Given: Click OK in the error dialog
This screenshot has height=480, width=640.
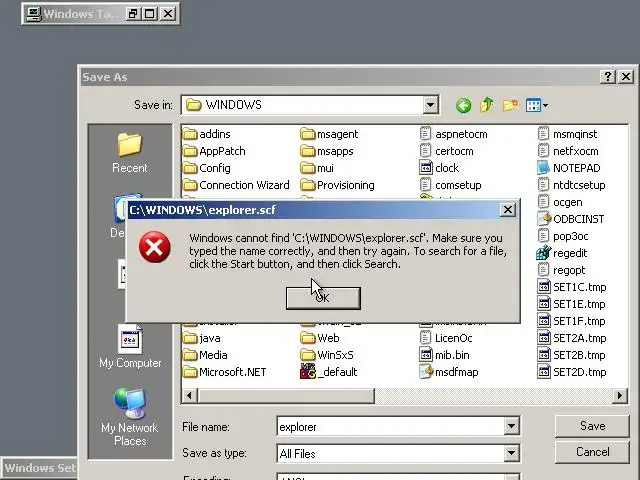Looking at the screenshot, I should (323, 298).
